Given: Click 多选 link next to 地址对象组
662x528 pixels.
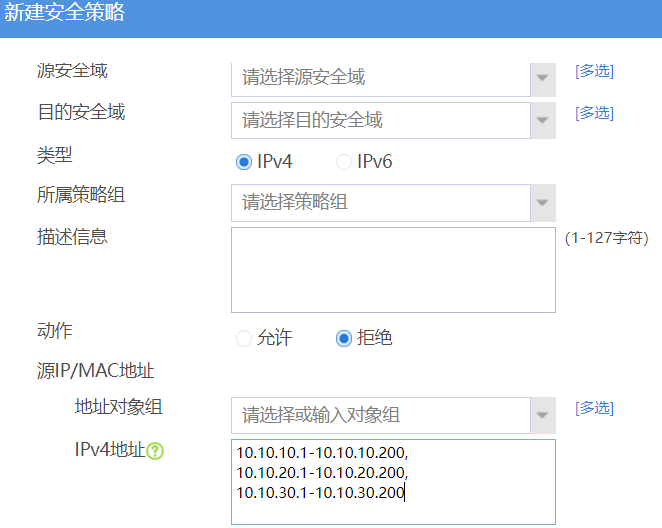Looking at the screenshot, I should 594,408.
